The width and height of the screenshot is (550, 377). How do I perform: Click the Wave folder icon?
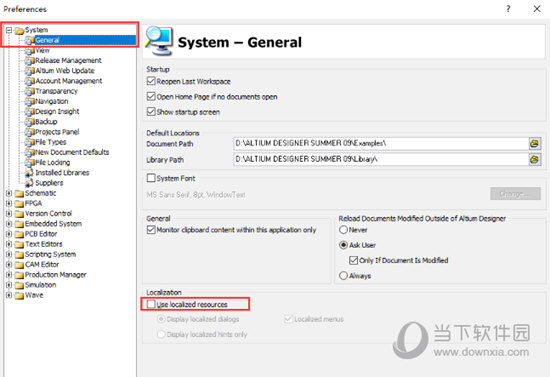pos(19,295)
